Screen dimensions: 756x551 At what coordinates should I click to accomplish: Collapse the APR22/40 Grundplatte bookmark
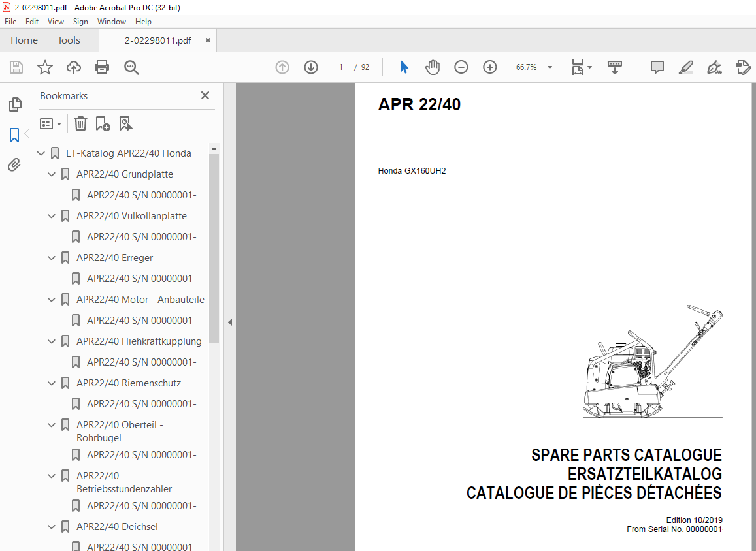point(52,174)
